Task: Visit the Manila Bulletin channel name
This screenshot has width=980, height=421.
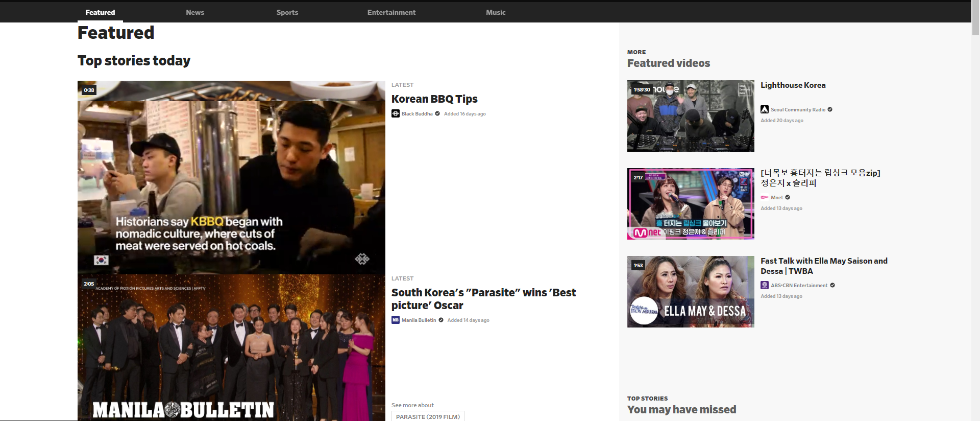Action: (419, 320)
